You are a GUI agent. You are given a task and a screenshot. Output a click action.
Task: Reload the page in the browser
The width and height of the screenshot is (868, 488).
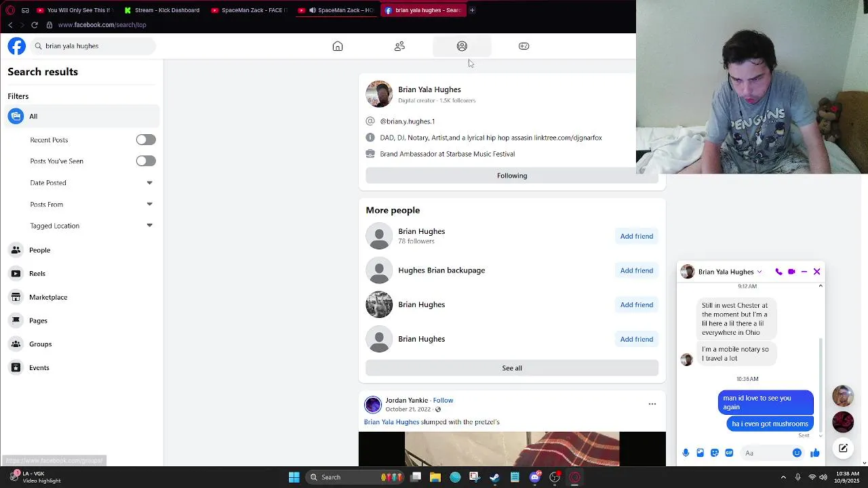pyautogui.click(x=35, y=25)
